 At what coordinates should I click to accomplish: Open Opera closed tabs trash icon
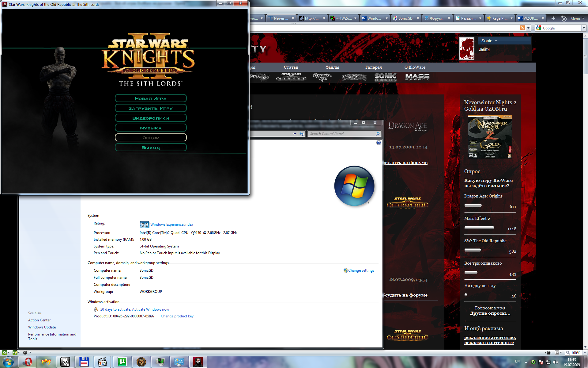pos(564,18)
